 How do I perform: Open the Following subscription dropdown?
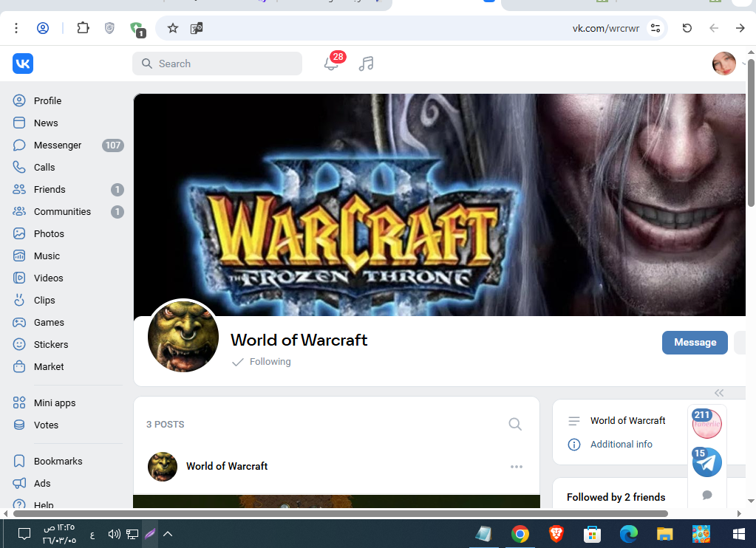pyautogui.click(x=262, y=361)
